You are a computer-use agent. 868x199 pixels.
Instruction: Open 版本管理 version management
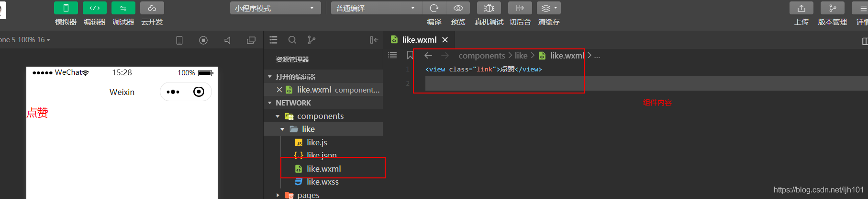pyautogui.click(x=833, y=8)
